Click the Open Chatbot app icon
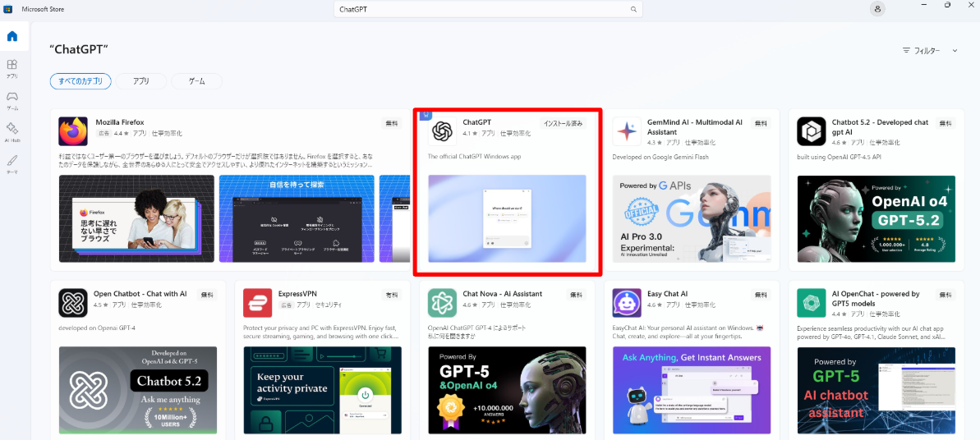Image resolution: width=980 pixels, height=440 pixels. (73, 303)
